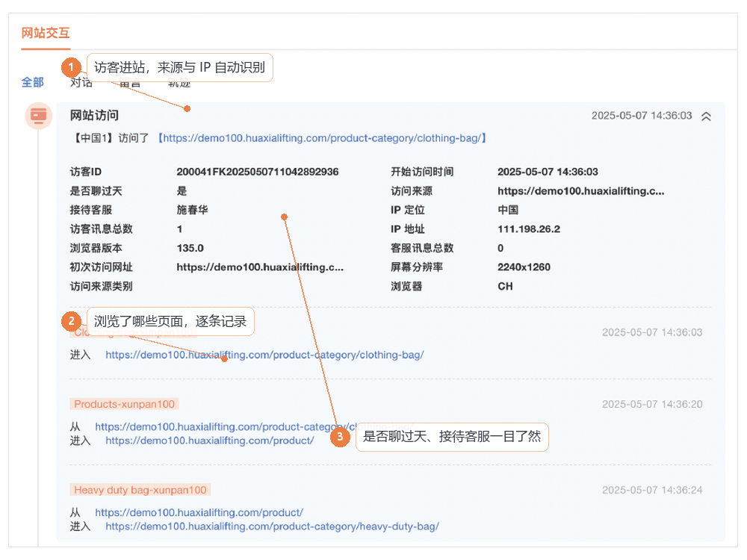Click the 浏览器 value CH

pos(505,286)
